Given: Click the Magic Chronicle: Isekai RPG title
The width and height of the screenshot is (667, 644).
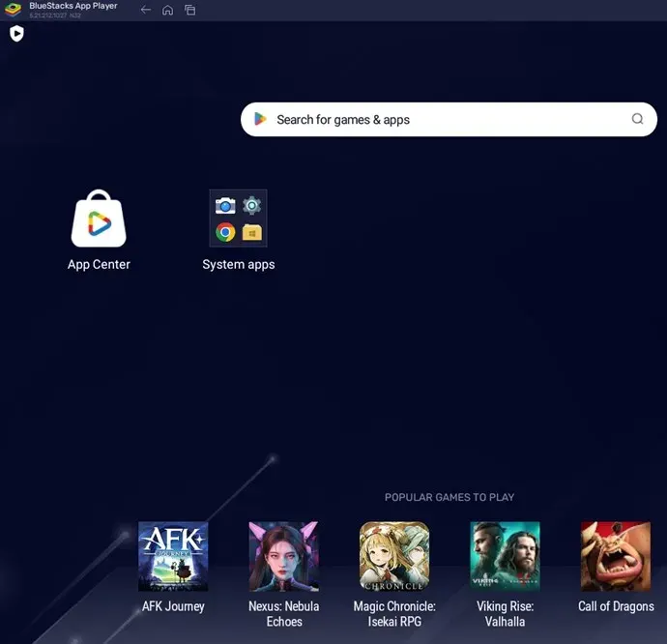Looking at the screenshot, I should tap(394, 614).
